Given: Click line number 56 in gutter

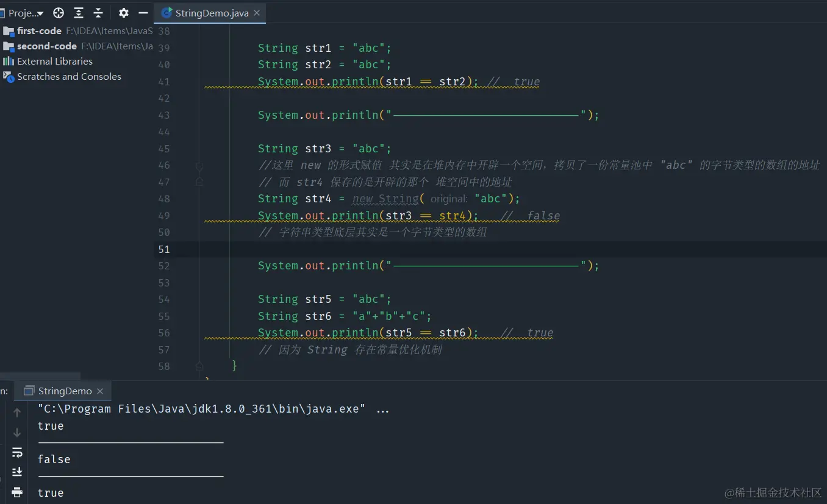Looking at the screenshot, I should (x=163, y=333).
